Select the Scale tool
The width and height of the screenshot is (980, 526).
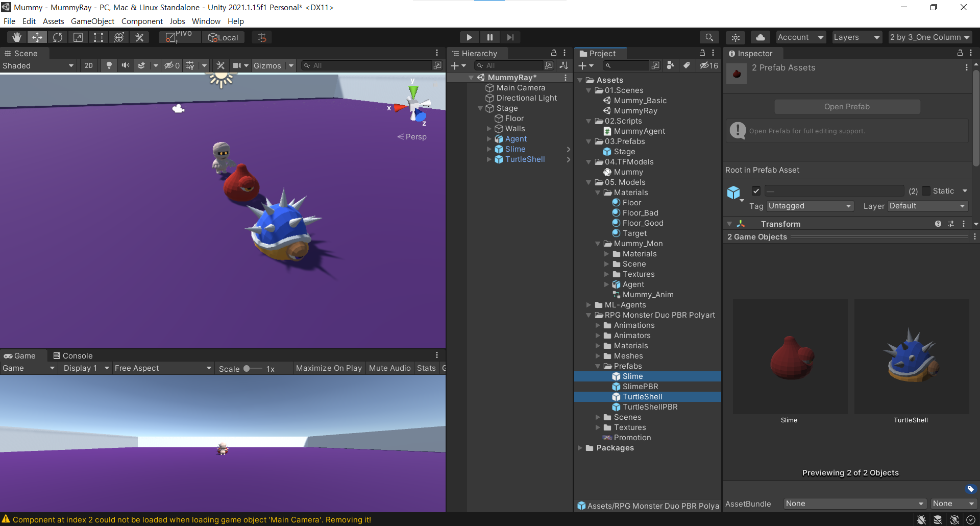tap(78, 37)
